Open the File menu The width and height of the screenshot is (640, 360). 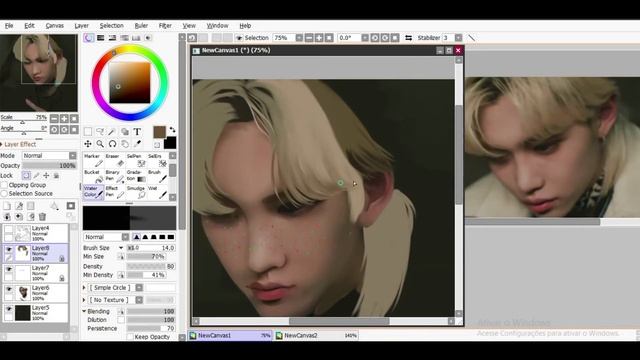(x=9, y=26)
